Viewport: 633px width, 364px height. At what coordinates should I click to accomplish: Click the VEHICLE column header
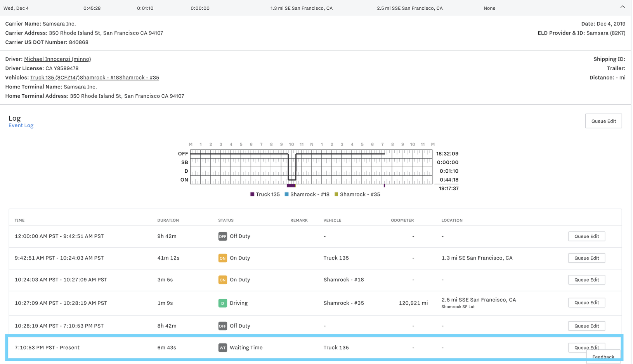(x=332, y=220)
